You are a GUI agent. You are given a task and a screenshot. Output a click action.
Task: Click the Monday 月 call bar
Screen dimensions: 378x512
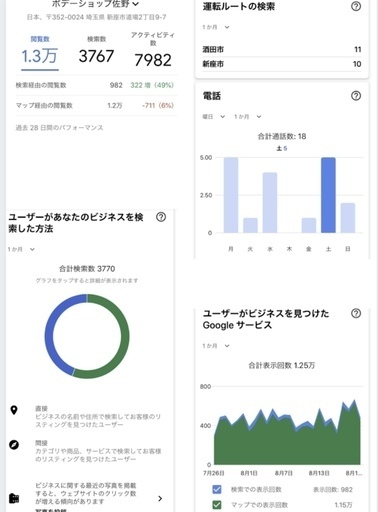(231, 195)
